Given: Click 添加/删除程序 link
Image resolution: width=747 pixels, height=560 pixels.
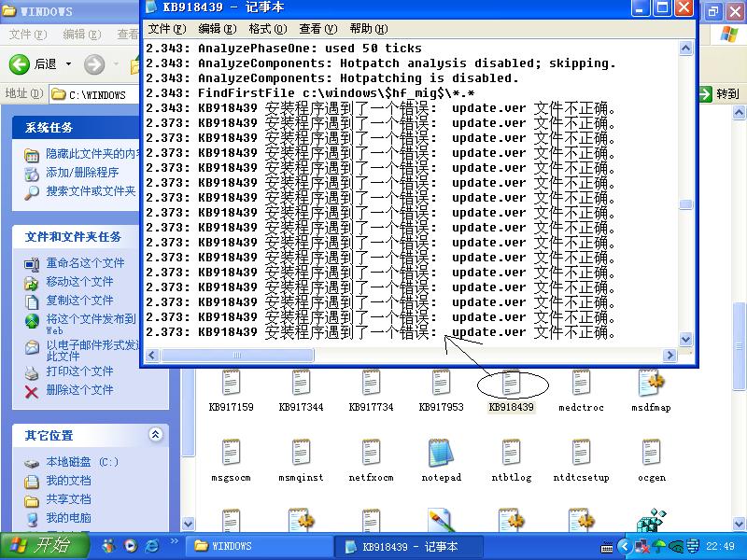Looking at the screenshot, I should coord(82,173).
